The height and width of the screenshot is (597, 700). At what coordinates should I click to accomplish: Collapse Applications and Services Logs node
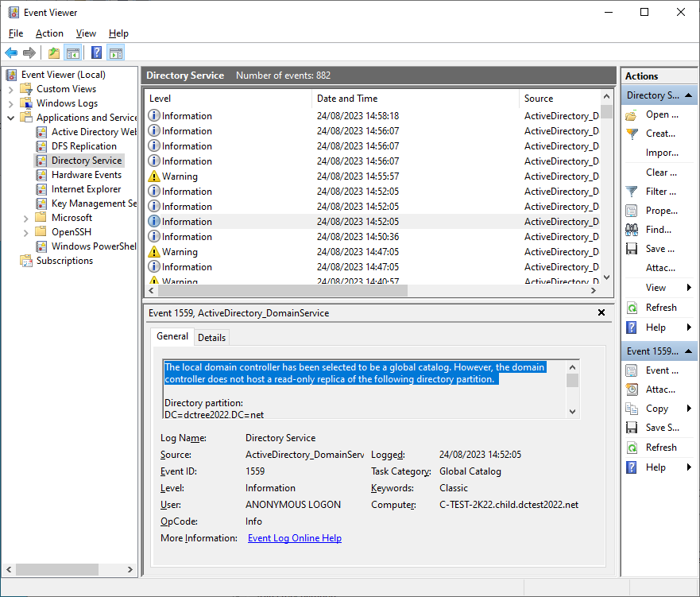coord(11,118)
